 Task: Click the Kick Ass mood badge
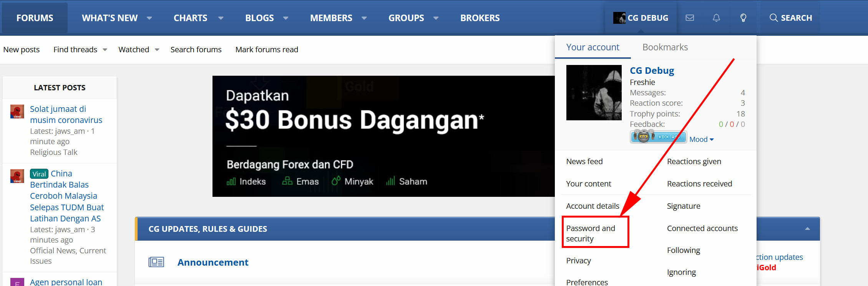click(658, 136)
